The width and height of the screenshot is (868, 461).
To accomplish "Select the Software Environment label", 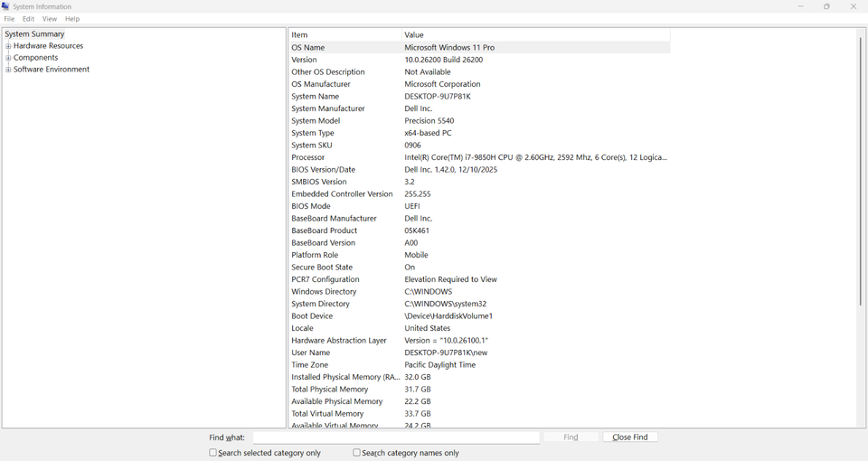I will (x=51, y=70).
